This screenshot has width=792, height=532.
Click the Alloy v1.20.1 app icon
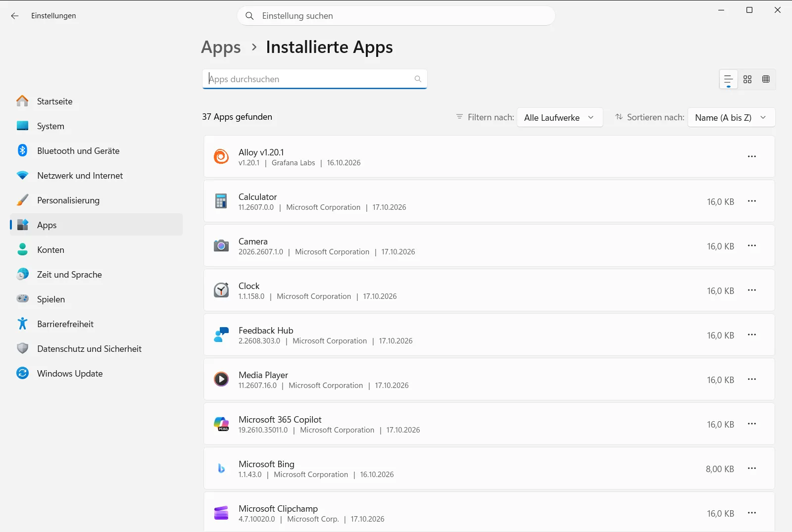[x=221, y=156]
